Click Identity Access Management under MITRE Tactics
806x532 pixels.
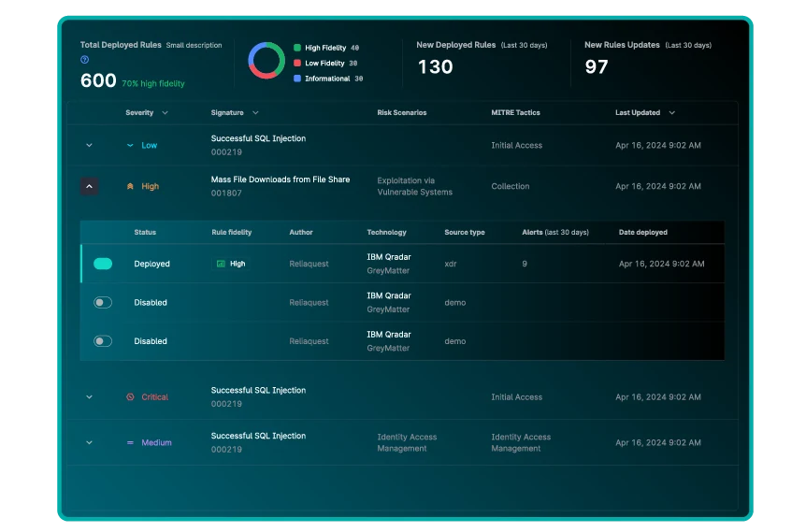pos(521,442)
